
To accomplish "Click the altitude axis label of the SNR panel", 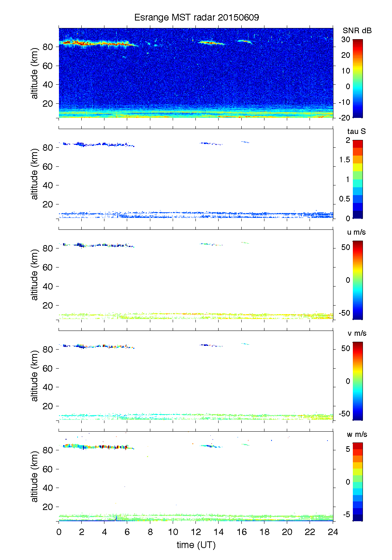I will 35,73.
